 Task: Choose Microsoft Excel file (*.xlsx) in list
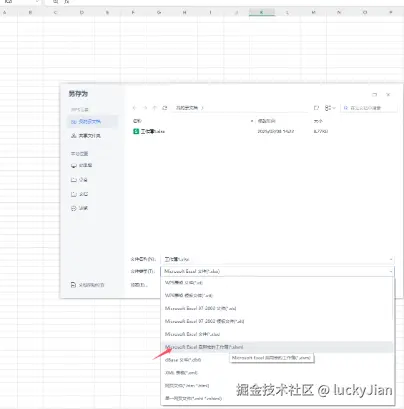[x=277, y=334]
